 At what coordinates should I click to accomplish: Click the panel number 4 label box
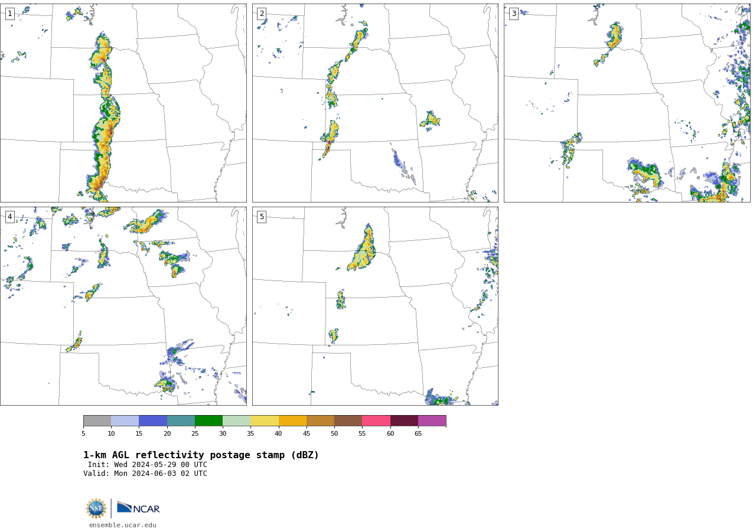pyautogui.click(x=9, y=217)
